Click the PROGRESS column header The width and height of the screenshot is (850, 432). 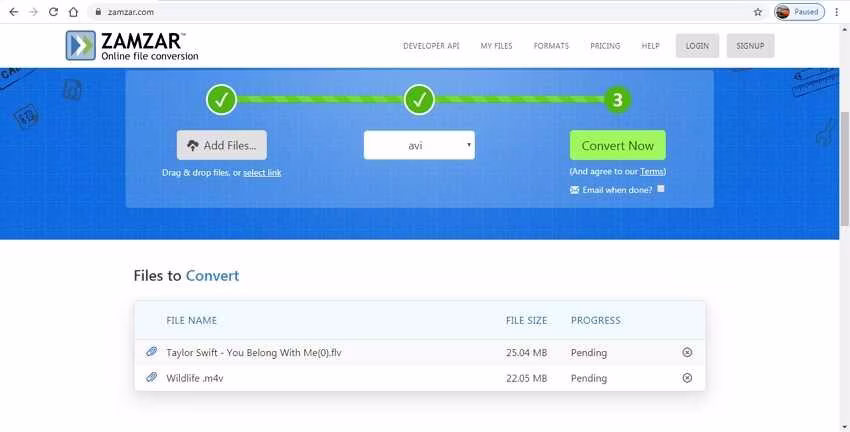(x=596, y=320)
